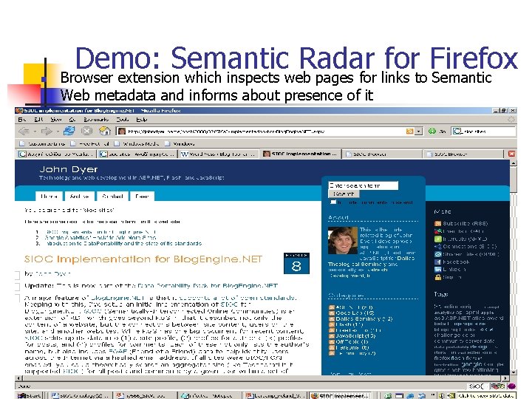532x399 pixels.
Task: Click John Dyer blog header title
Action: coord(69,169)
